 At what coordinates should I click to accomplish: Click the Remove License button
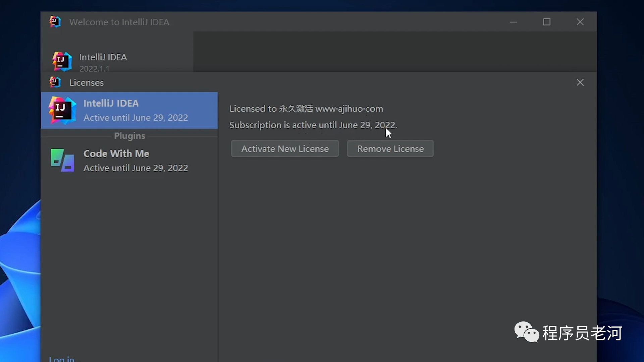coord(390,148)
